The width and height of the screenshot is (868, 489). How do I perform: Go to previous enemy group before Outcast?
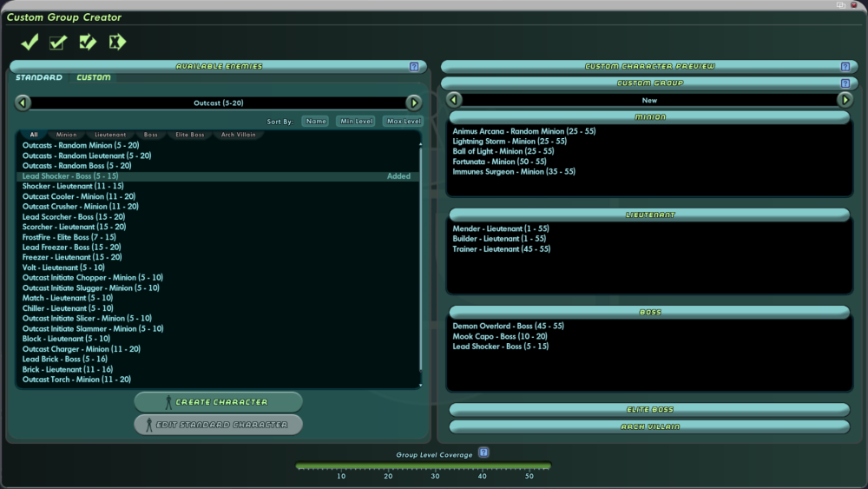point(23,103)
